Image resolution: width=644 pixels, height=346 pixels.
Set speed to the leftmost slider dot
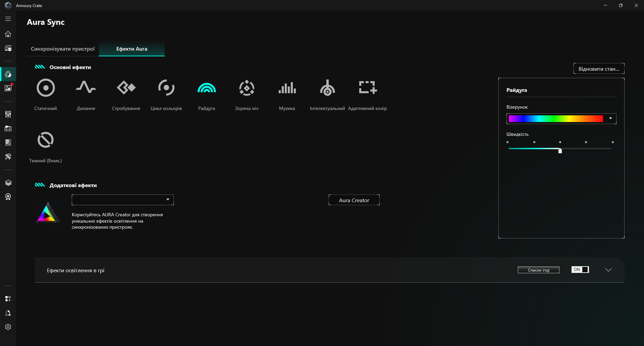(x=507, y=142)
